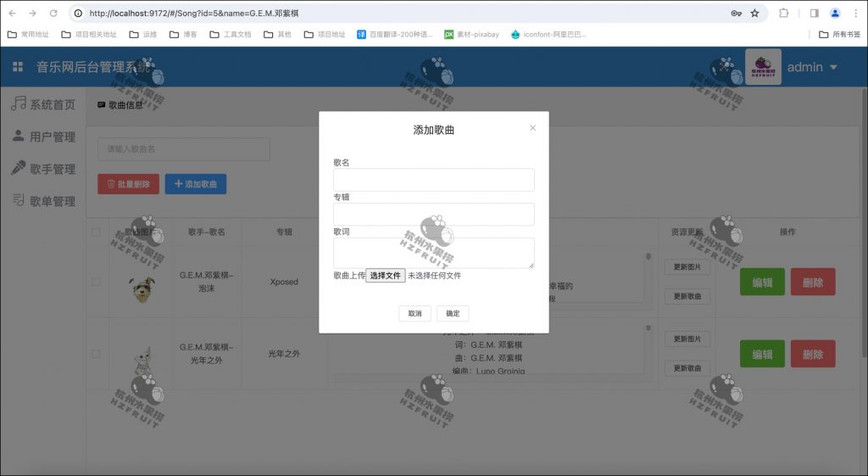Click the 歌曲信息 breadcrumb label
The image size is (868, 476).
click(125, 104)
